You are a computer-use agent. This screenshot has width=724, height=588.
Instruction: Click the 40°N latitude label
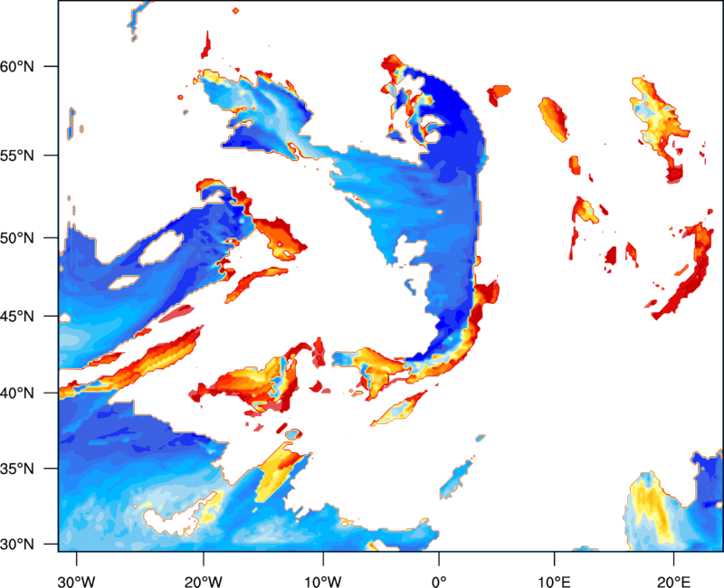click(x=17, y=394)
